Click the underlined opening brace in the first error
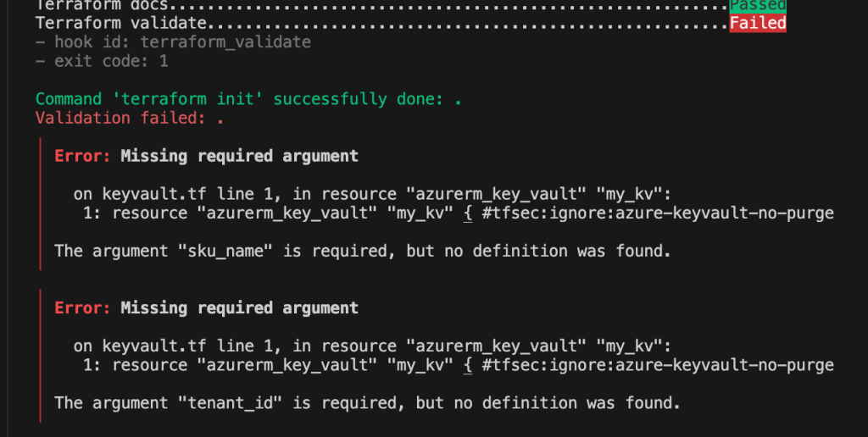The image size is (868, 437). click(466, 213)
